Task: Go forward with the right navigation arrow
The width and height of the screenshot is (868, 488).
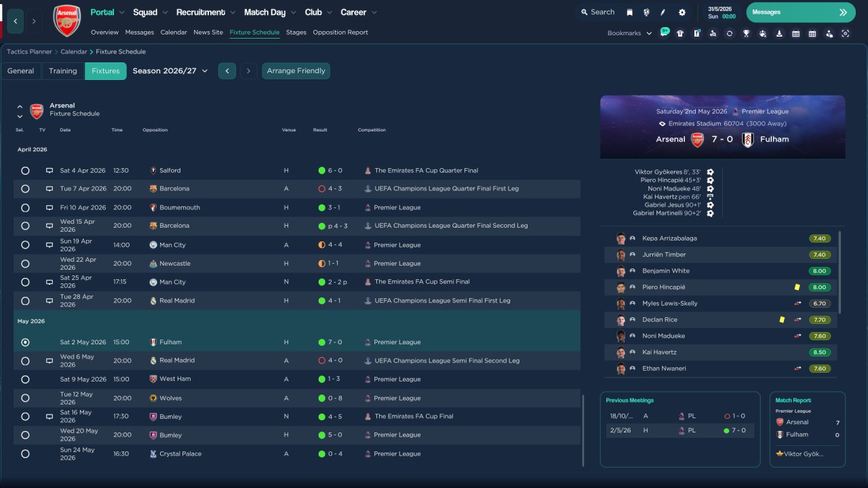Action: [34, 21]
